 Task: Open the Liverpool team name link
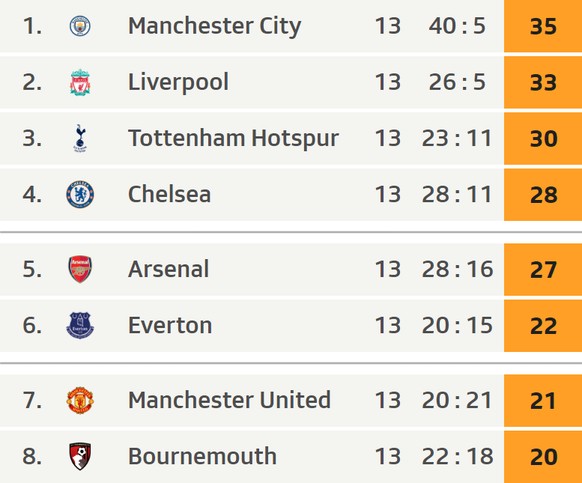click(178, 82)
